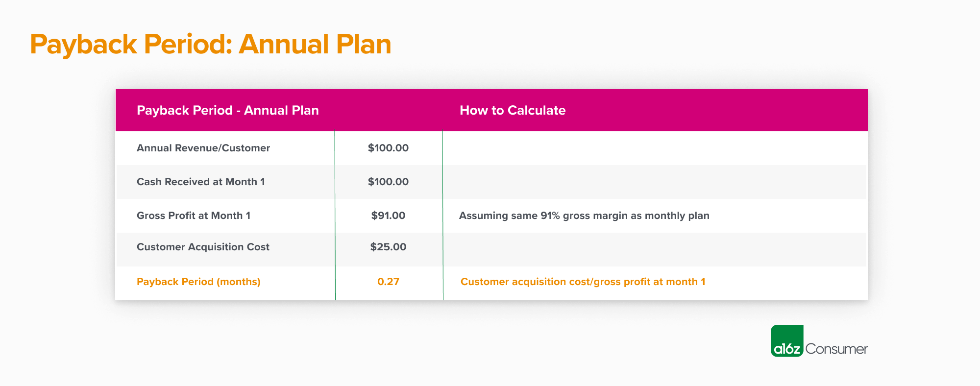Select the Payback Period - Annual Plan header

click(x=228, y=110)
